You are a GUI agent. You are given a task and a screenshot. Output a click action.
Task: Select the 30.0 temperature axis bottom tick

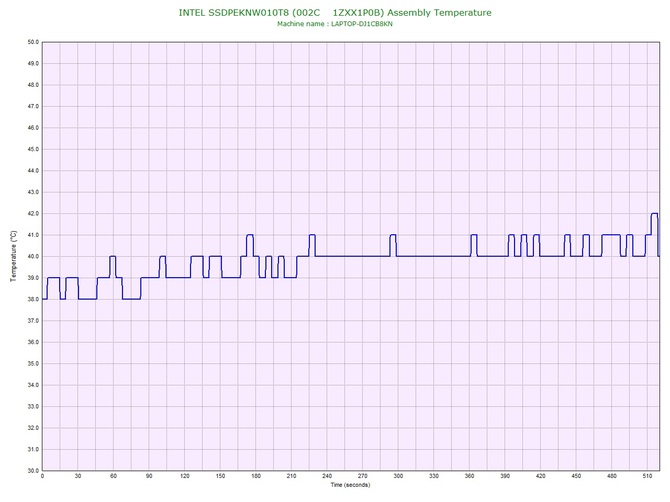tap(33, 470)
